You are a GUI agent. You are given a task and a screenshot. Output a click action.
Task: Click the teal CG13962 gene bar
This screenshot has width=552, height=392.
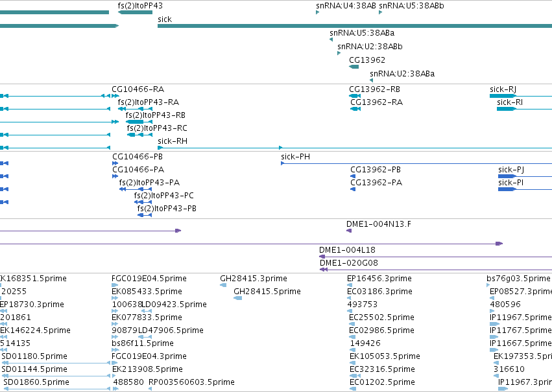point(354,67)
